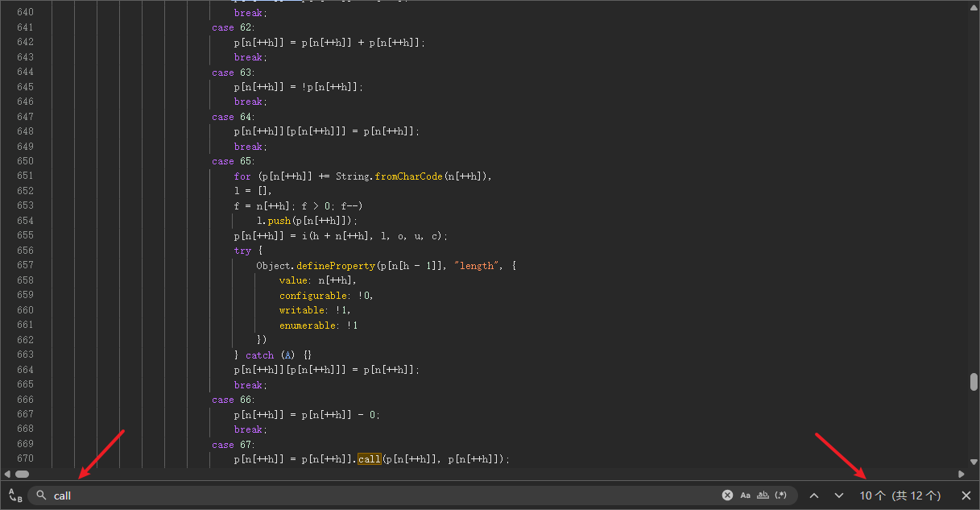
Task: Click the "case 66:" label in code
Action: click(x=234, y=400)
